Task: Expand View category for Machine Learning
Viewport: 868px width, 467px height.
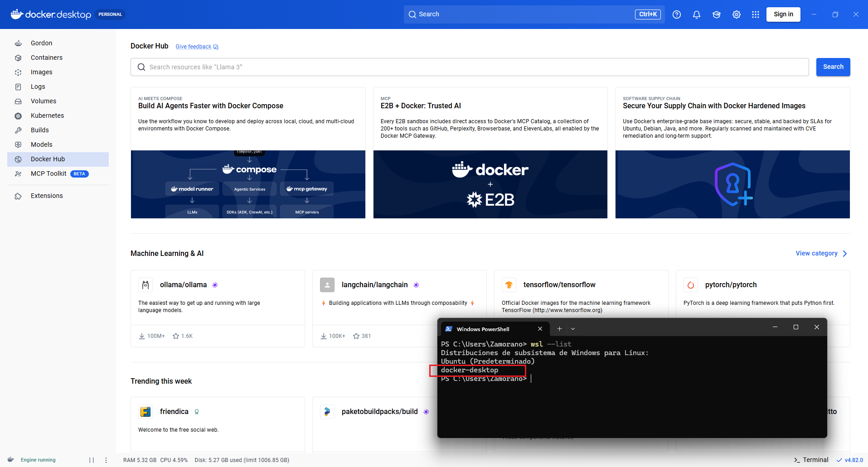Action: 821,253
